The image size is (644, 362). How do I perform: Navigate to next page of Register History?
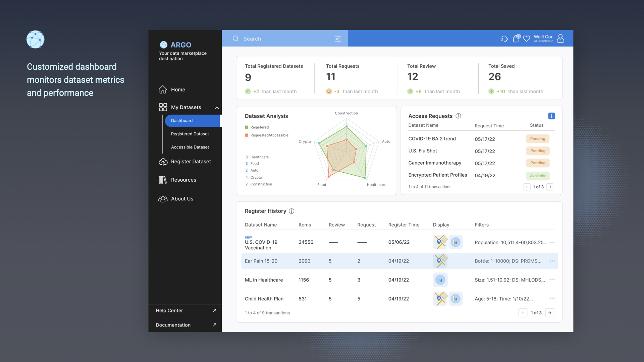550,312
